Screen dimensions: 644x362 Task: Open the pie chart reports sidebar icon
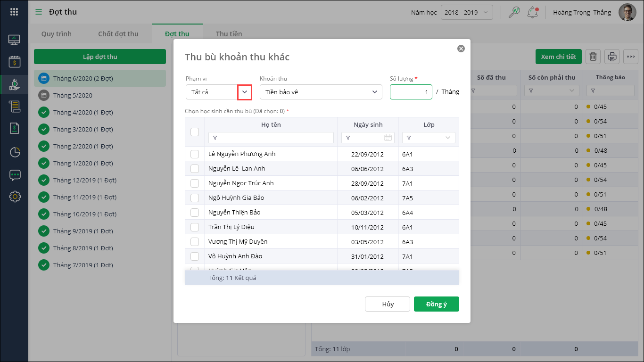(x=15, y=152)
